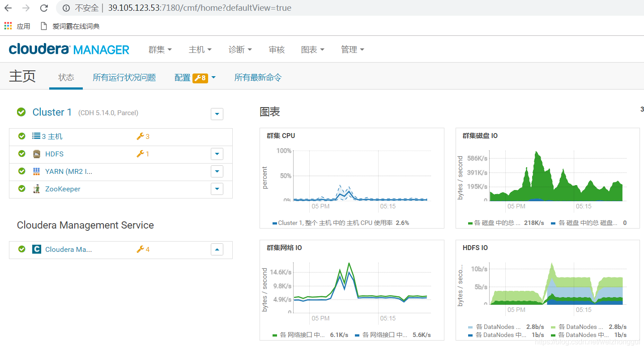Open the Cluster 1 link
This screenshot has width=644, height=350.
[x=52, y=112]
